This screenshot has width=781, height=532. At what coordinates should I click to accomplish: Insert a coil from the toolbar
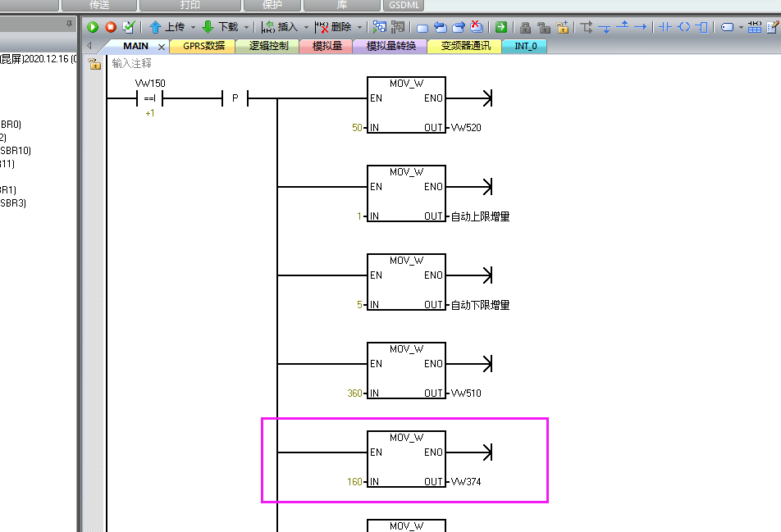(683, 27)
